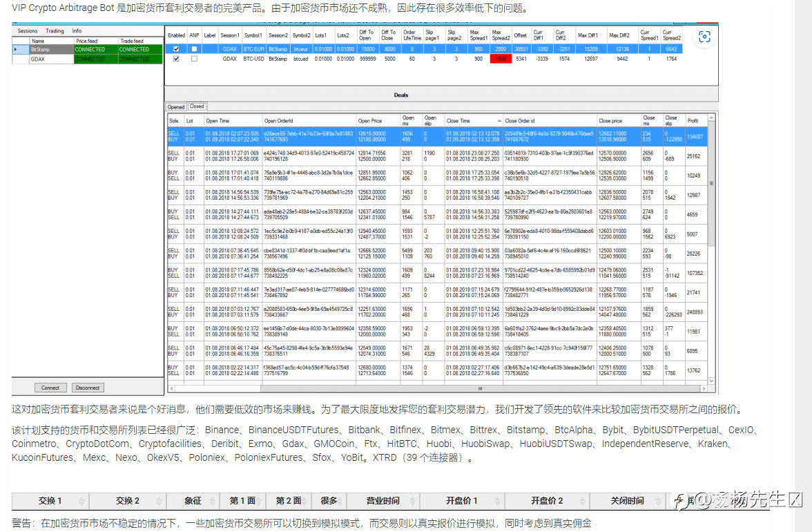Click the btceur Symbol2 cell
The image size is (812, 532).
(x=301, y=49)
